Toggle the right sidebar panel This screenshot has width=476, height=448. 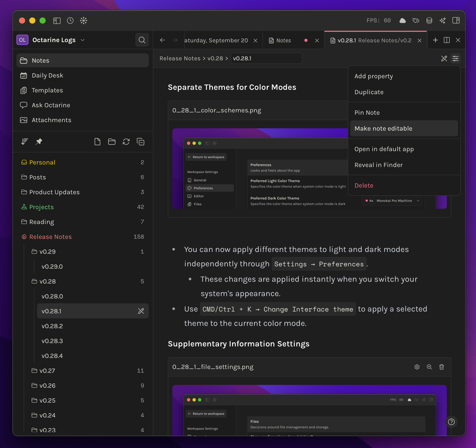(456, 21)
